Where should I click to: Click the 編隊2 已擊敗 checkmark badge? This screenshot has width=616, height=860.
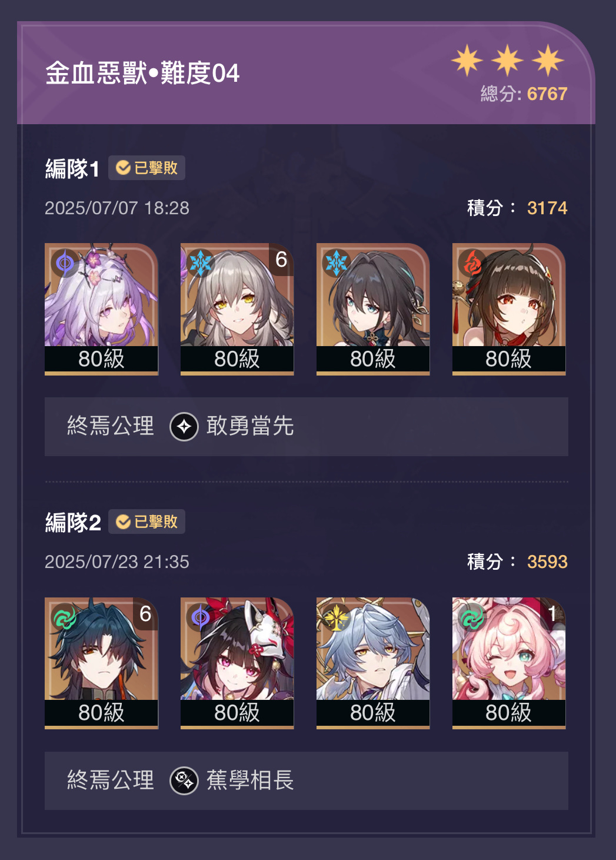click(x=146, y=522)
